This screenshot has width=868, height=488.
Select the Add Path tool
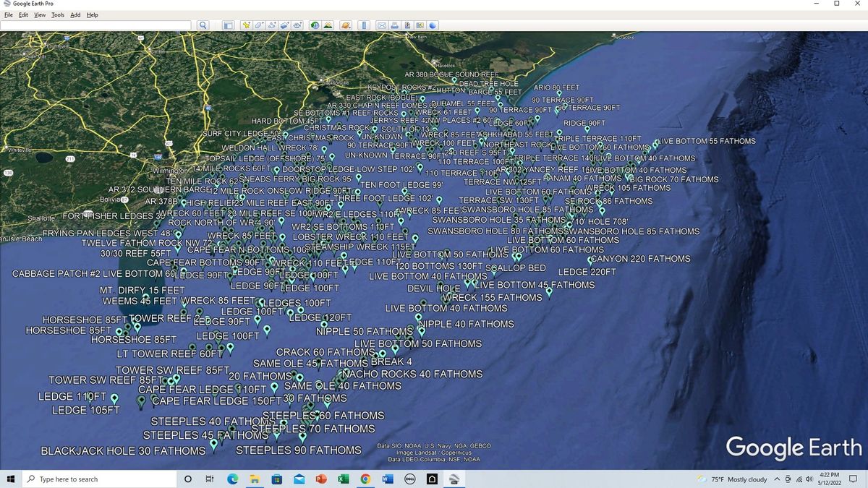pyautogui.click(x=271, y=25)
